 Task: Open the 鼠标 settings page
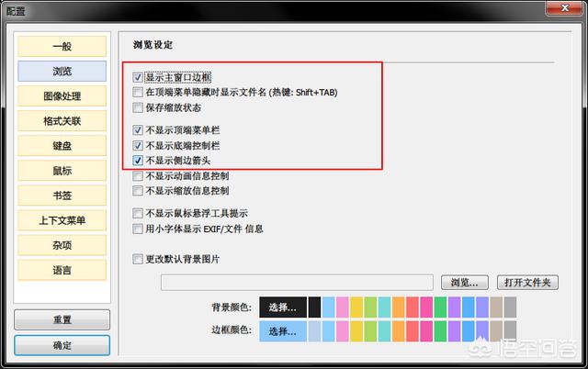pyautogui.click(x=62, y=171)
